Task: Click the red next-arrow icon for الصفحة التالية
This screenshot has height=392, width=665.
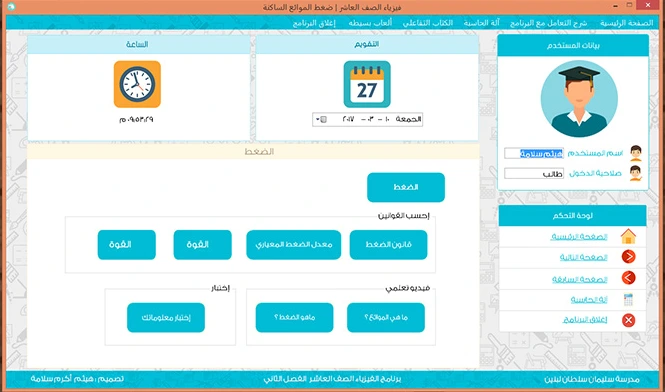Action: click(x=628, y=257)
